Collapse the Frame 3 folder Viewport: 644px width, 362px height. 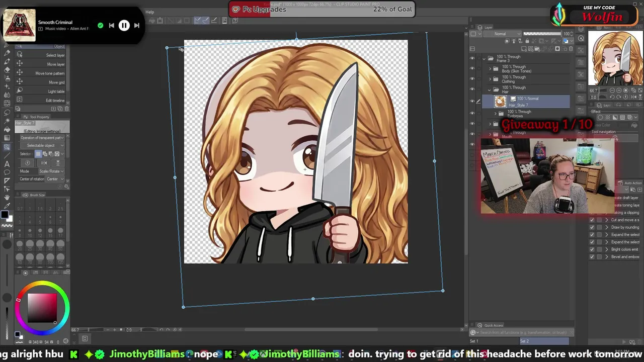click(x=484, y=58)
